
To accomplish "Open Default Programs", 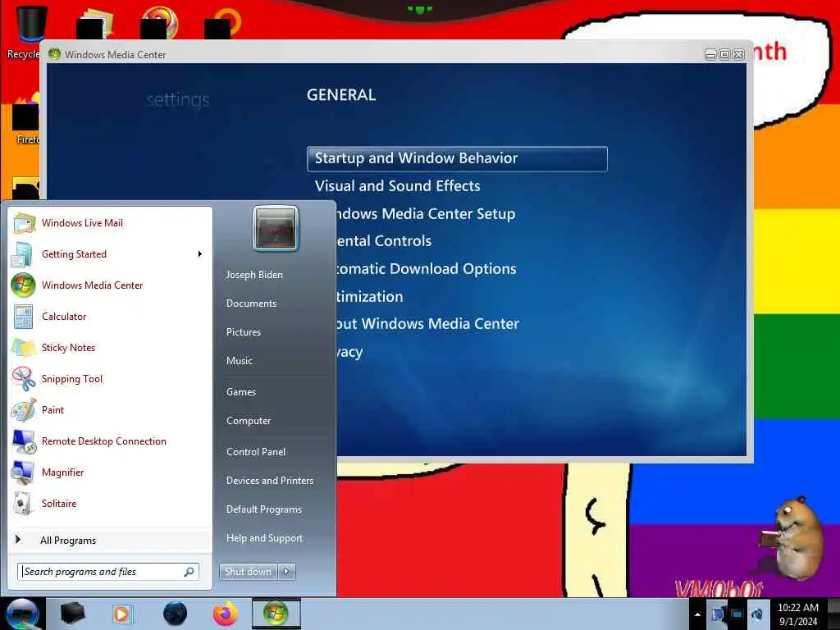I will (x=263, y=509).
